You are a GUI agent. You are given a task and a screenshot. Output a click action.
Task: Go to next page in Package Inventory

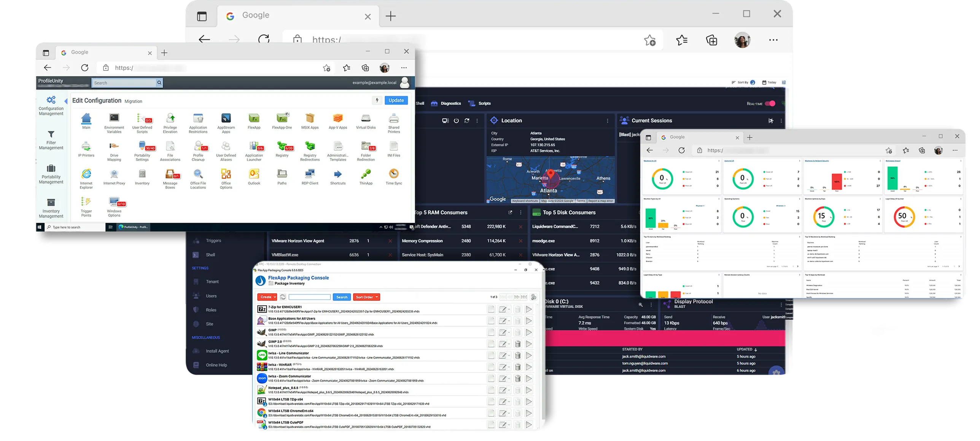coord(517,297)
